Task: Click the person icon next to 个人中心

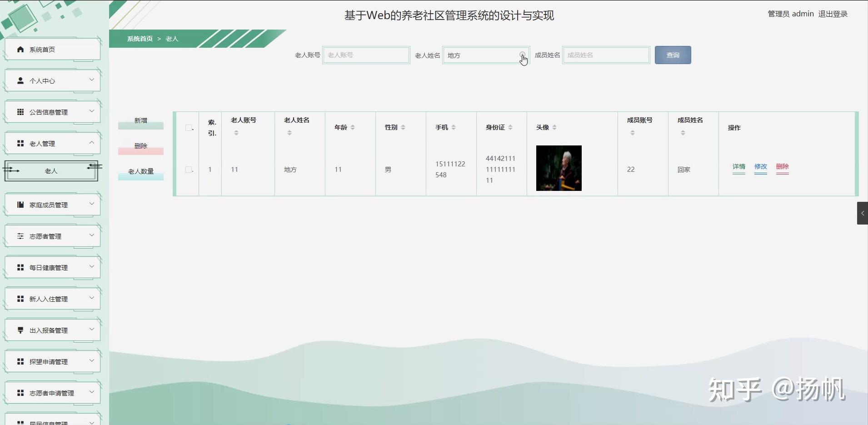Action: [20, 80]
